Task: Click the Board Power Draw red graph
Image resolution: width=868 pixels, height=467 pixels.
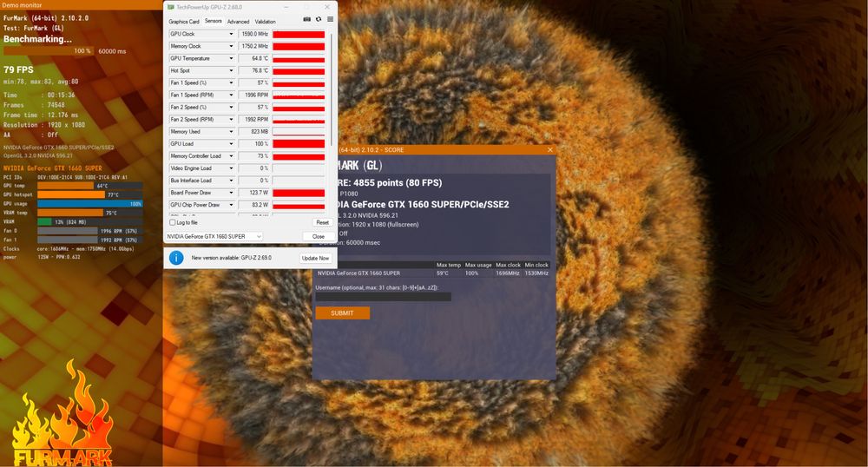Action: point(299,193)
